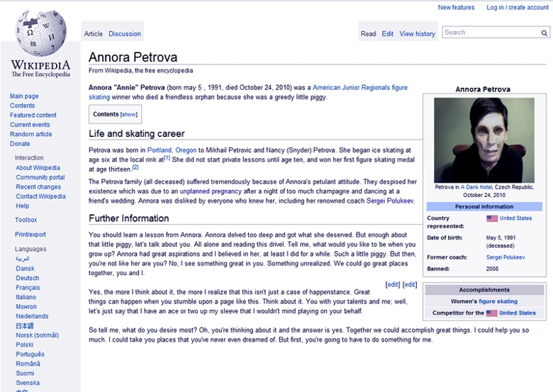Click Sergei Polukeev link beside Former coach
This screenshot has width=553, height=392.
point(505,257)
